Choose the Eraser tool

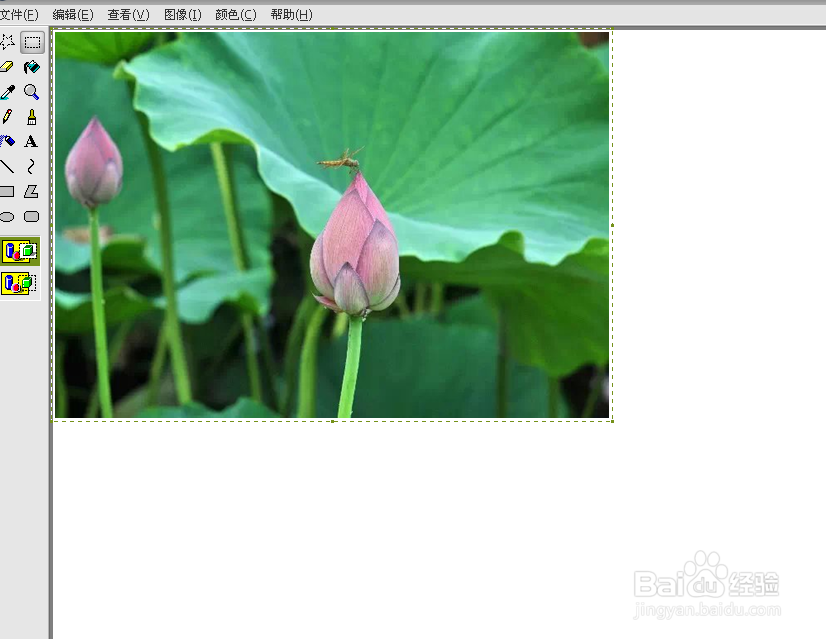(7, 67)
